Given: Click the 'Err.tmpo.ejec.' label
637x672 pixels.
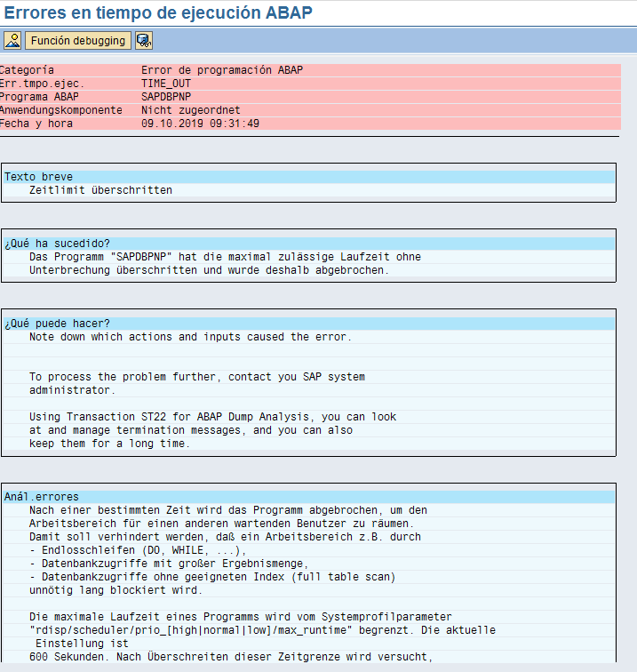Looking at the screenshot, I should [x=42, y=84].
